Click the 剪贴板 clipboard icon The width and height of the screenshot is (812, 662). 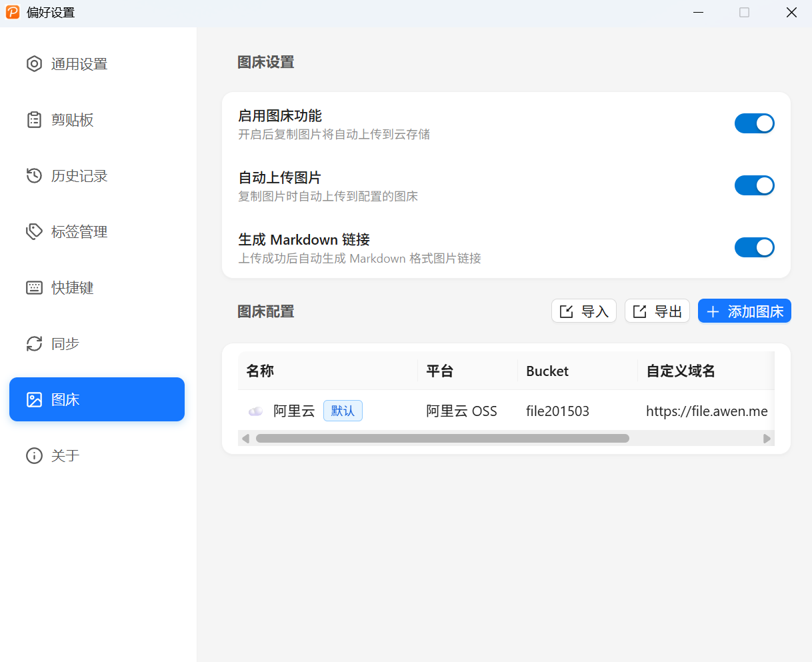point(34,120)
